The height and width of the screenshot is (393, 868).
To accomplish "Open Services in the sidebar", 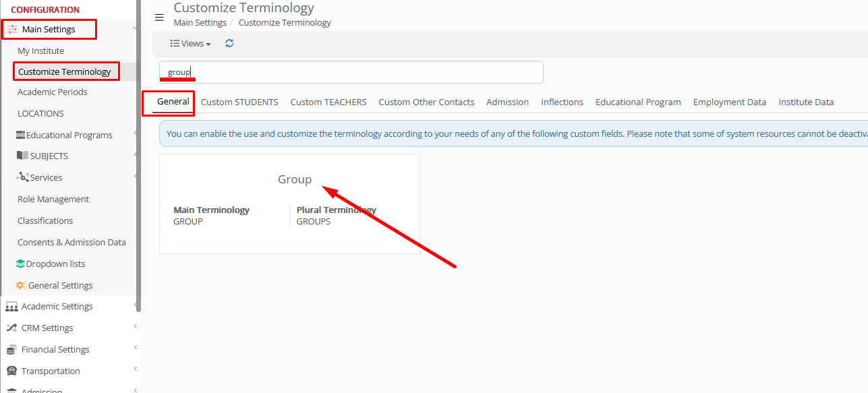I will pyautogui.click(x=45, y=177).
